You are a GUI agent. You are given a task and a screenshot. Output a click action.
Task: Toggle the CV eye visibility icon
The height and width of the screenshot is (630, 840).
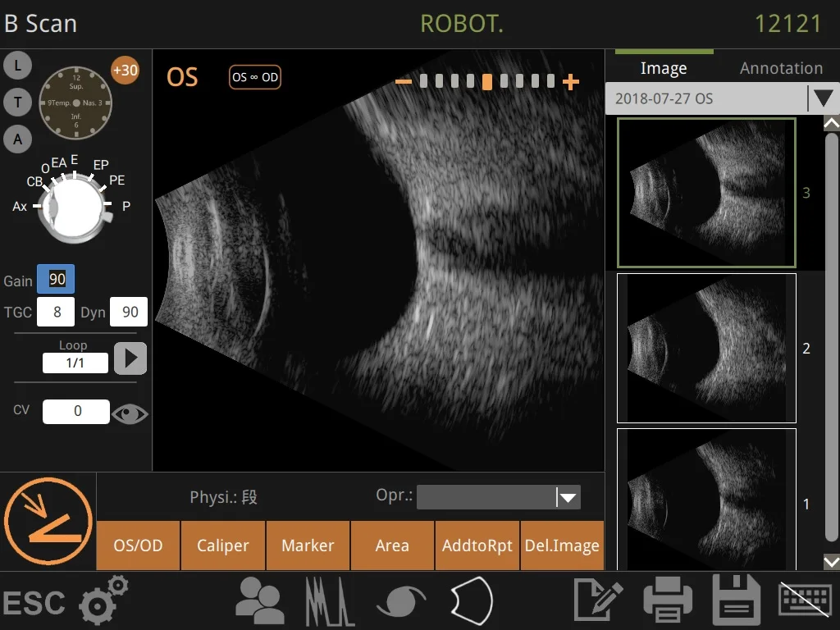[x=130, y=413]
